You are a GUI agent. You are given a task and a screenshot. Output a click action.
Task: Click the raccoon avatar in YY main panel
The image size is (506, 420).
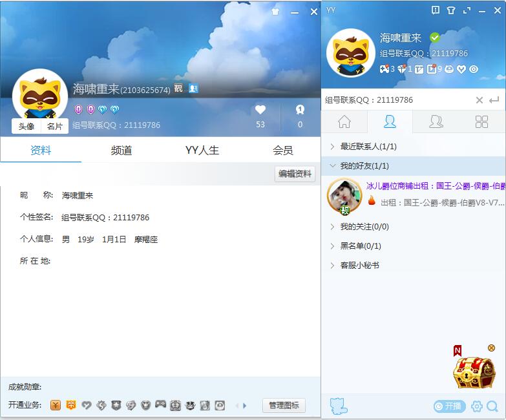click(x=351, y=53)
